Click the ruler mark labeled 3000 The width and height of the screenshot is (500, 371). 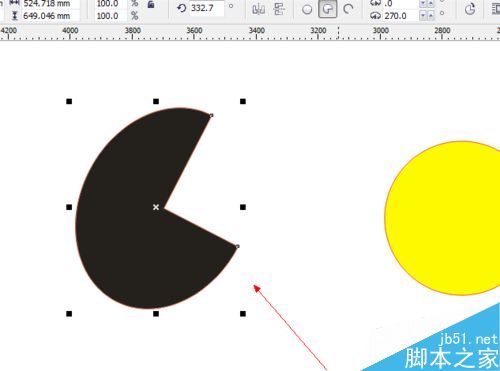380,31
